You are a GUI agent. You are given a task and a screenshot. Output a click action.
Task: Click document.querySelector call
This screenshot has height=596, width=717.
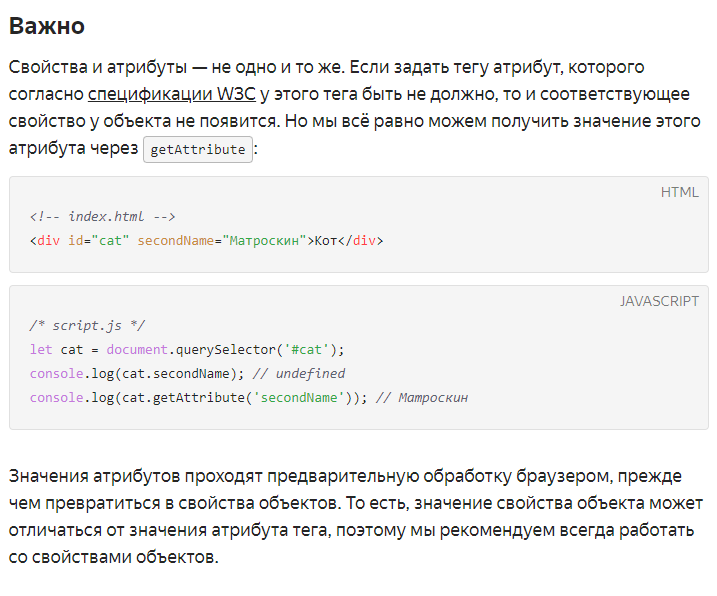coord(192,350)
